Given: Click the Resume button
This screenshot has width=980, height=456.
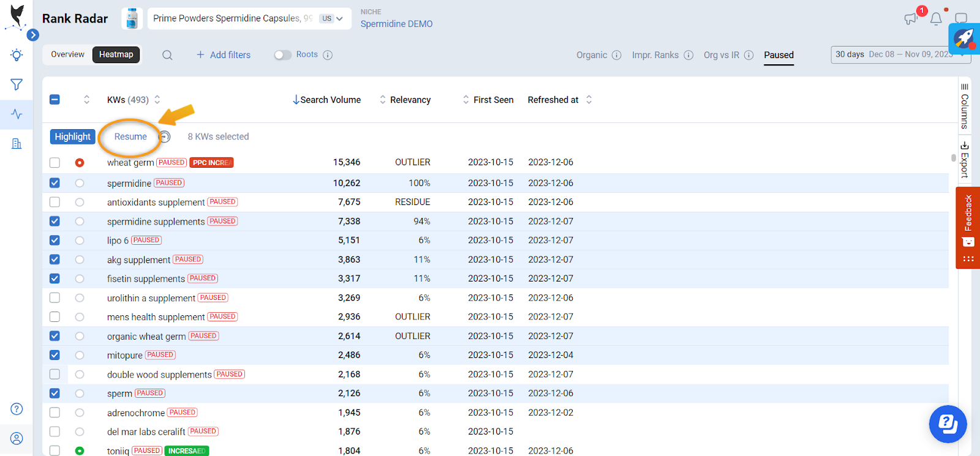Looking at the screenshot, I should tap(130, 136).
